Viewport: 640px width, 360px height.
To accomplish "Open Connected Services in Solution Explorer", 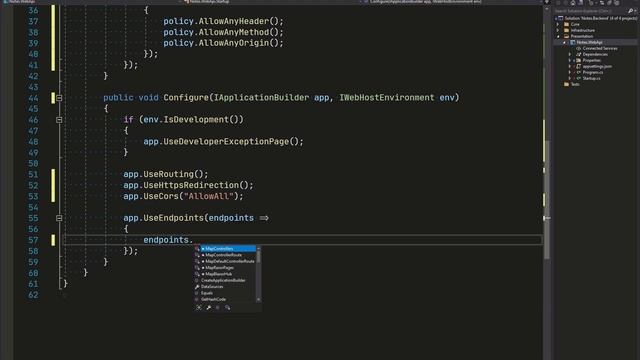I will tap(600, 49).
